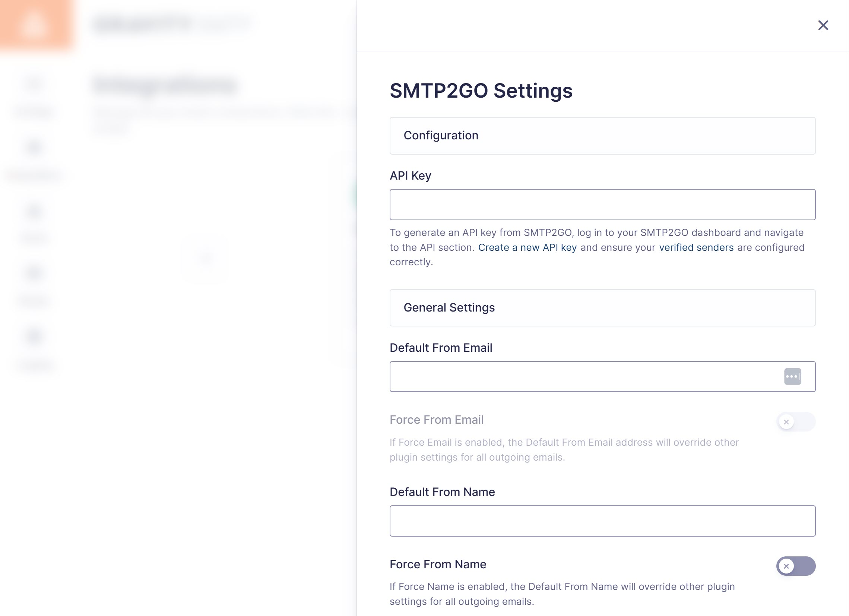This screenshot has height=616, width=849.
Task: Collapse the General Settings section header
Action: (602, 307)
